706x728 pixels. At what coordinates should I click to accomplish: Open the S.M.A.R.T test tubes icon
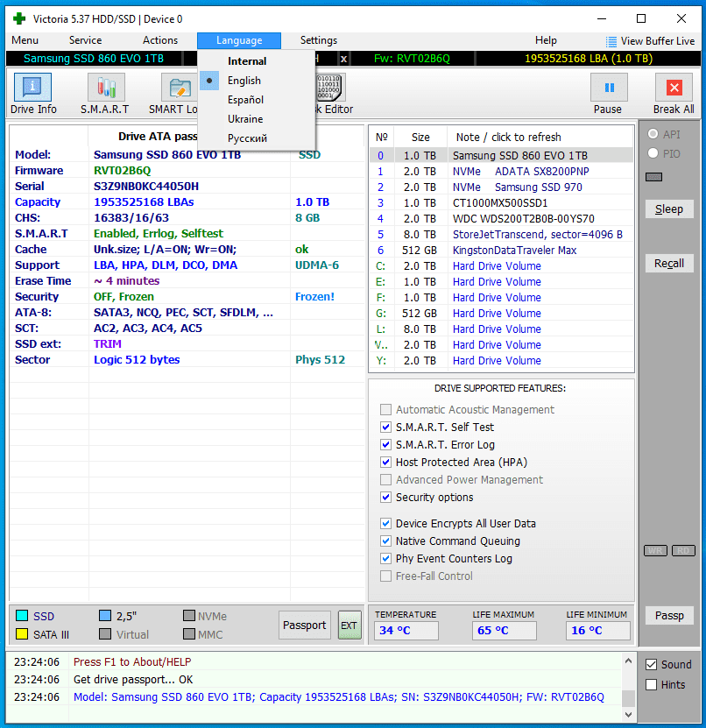click(x=106, y=87)
